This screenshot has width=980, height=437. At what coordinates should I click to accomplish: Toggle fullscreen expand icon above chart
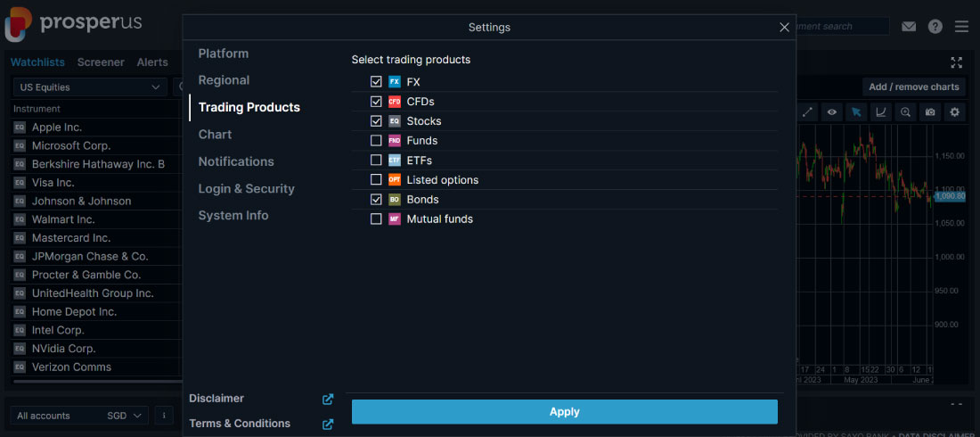pyautogui.click(x=956, y=62)
